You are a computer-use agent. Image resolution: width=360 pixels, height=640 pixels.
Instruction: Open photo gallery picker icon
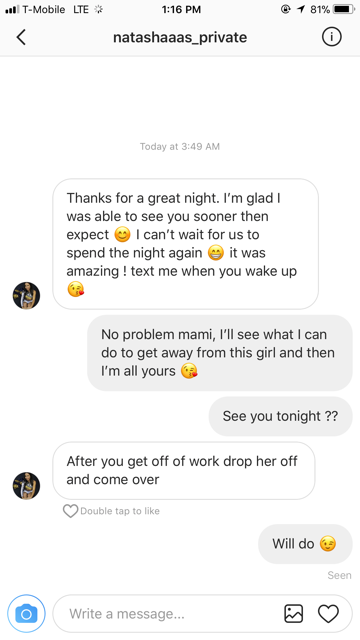point(293,613)
